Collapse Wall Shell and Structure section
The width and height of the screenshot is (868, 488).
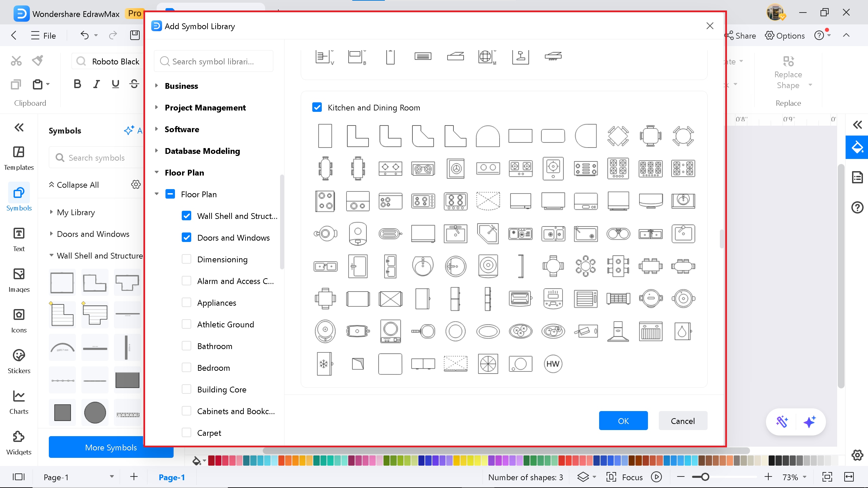(x=51, y=256)
